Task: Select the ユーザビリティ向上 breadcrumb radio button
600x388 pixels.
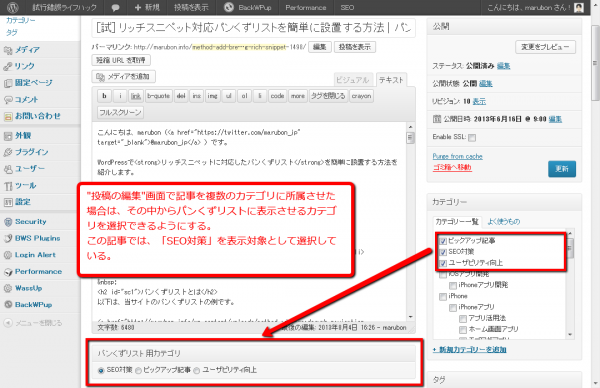Action: click(197, 370)
